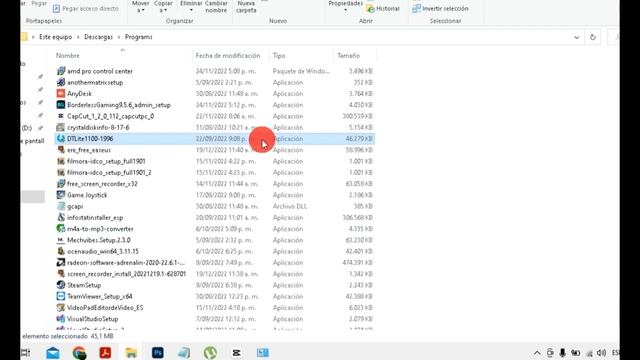Expand the Propiedades dropdown arrow
This screenshot has width=640, height=360.
[x=346, y=10]
